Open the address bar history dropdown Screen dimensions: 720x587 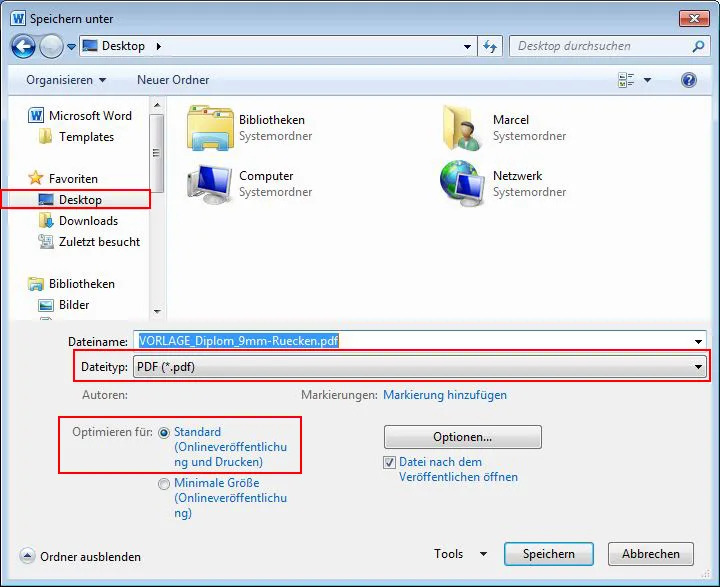pyautogui.click(x=467, y=46)
